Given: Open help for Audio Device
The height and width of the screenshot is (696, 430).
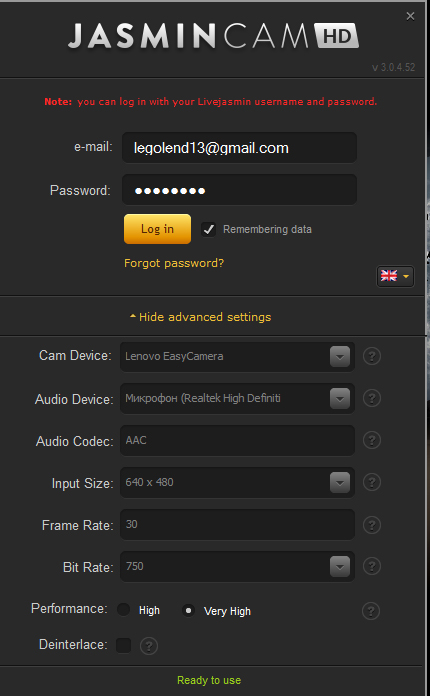Looking at the screenshot, I should point(372,398).
